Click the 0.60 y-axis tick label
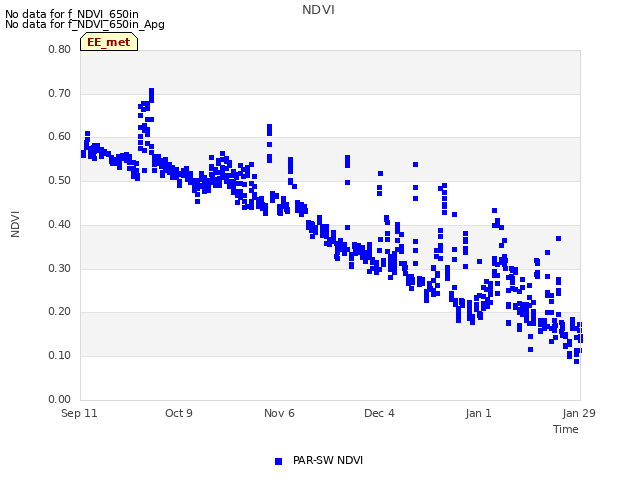 [x=60, y=137]
